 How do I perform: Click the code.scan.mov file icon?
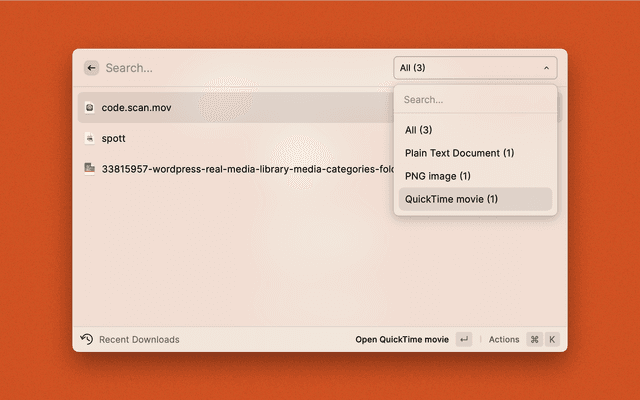click(90, 107)
